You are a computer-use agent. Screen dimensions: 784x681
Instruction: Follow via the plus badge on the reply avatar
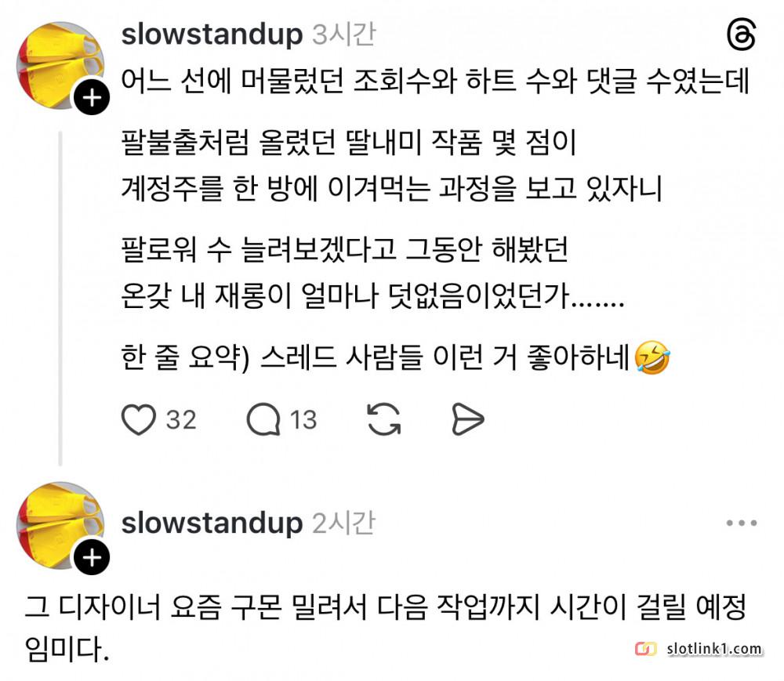click(x=92, y=556)
